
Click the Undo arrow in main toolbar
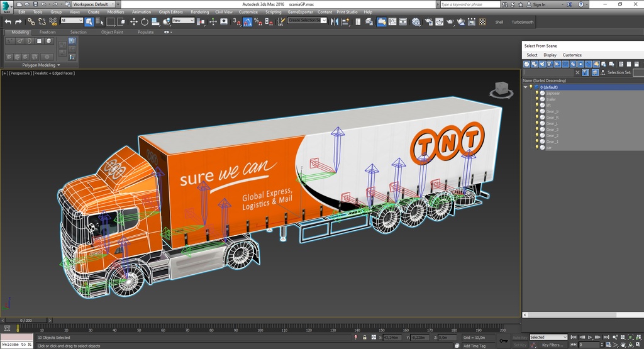(8, 21)
